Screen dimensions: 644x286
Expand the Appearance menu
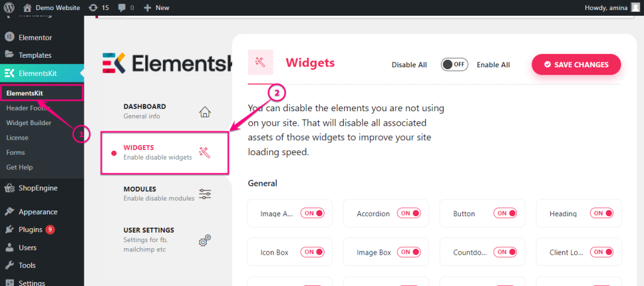coord(38,212)
